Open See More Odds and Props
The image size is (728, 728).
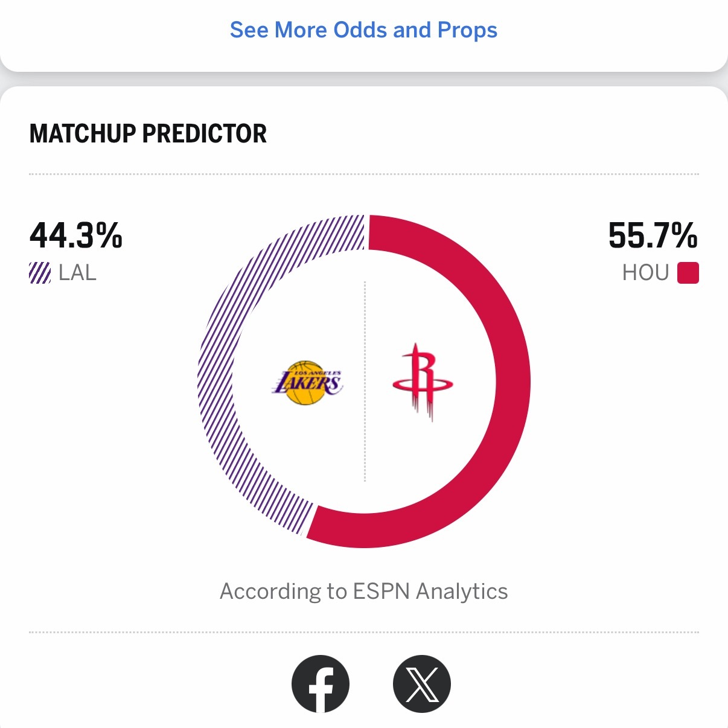pyautogui.click(x=364, y=30)
